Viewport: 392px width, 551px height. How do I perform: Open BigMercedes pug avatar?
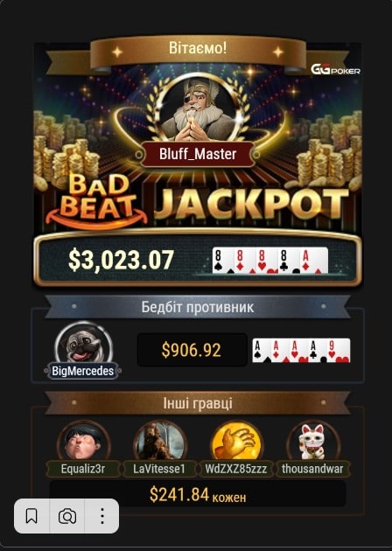(83, 344)
